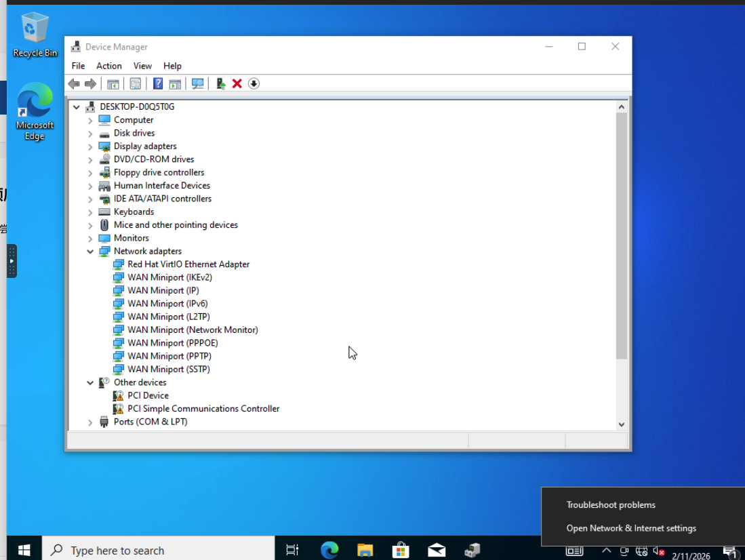Click the blue Help question-mark icon

point(158,83)
